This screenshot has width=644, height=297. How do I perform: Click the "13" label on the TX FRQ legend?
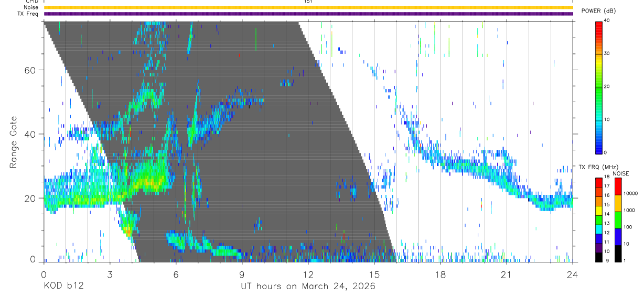pos(607,223)
